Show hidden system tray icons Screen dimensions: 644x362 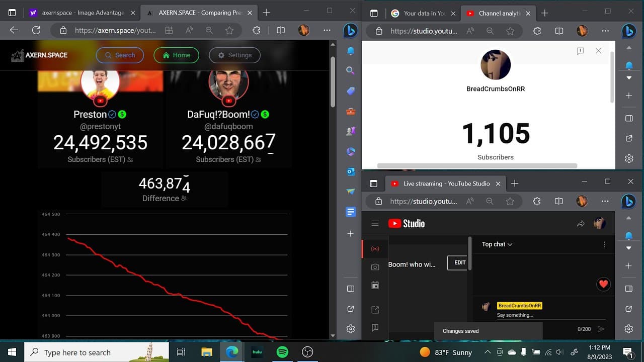pos(487,352)
